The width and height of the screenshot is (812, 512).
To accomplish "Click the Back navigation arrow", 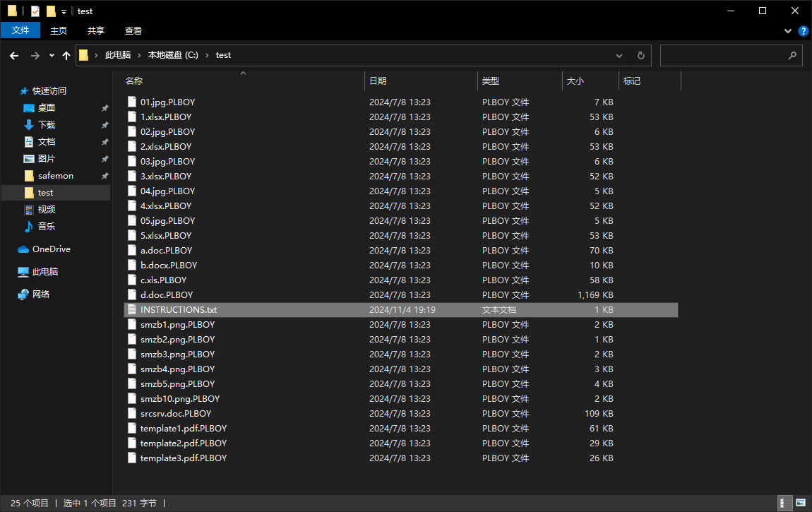I will pyautogui.click(x=14, y=55).
